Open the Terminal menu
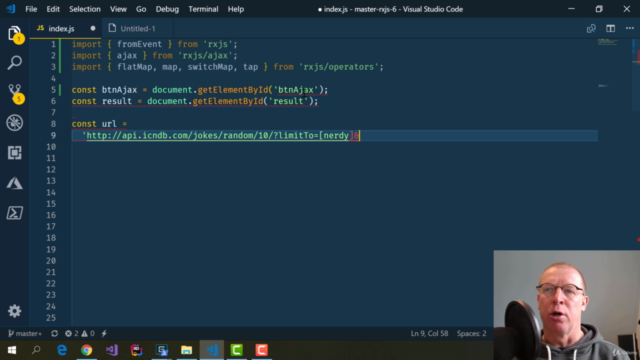 point(203,9)
